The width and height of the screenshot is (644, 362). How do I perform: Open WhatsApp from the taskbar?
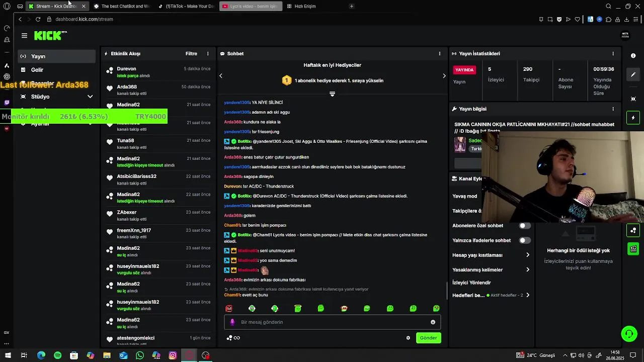[140, 355]
